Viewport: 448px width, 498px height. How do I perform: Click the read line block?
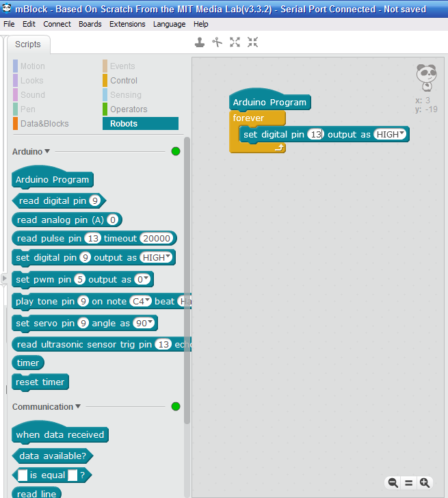click(36, 493)
